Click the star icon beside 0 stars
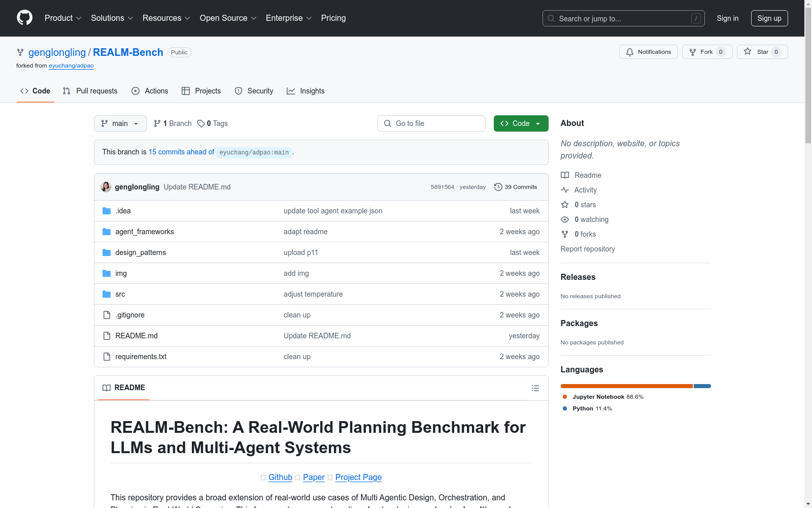 pyautogui.click(x=565, y=205)
